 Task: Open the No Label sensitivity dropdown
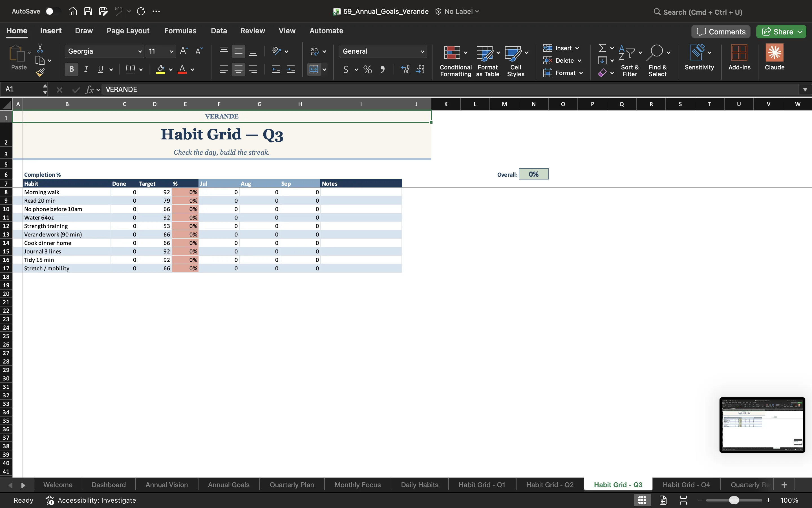[x=458, y=11]
